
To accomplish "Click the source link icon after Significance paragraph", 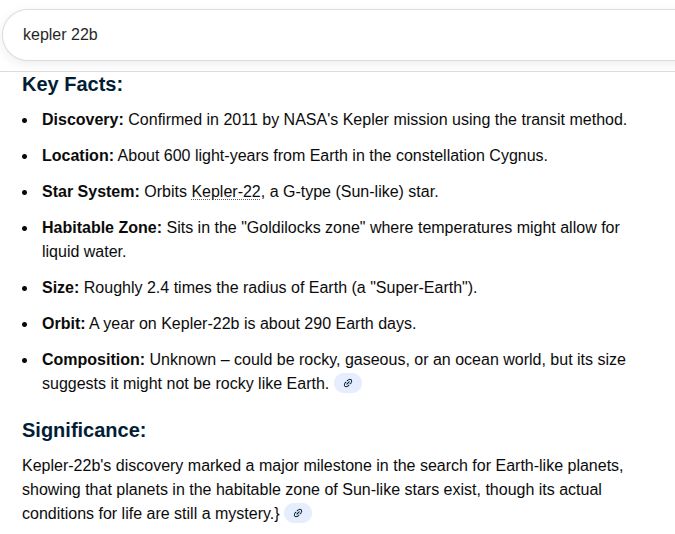I will pyautogui.click(x=298, y=513).
